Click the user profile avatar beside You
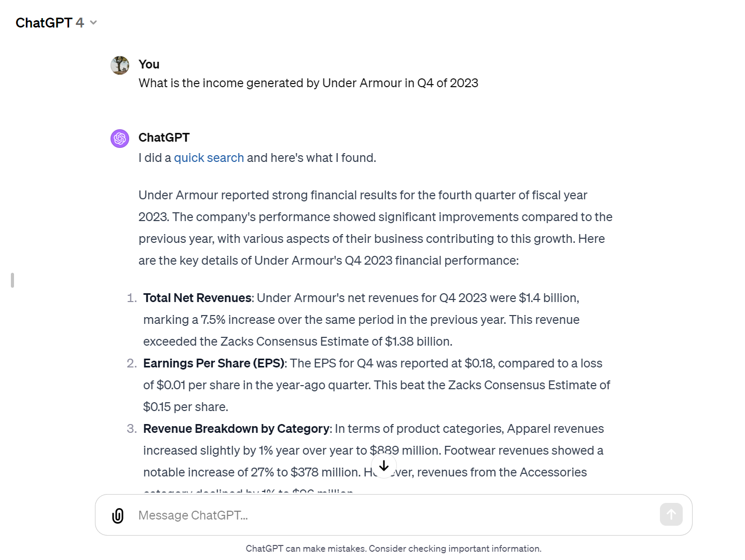 [x=120, y=65]
